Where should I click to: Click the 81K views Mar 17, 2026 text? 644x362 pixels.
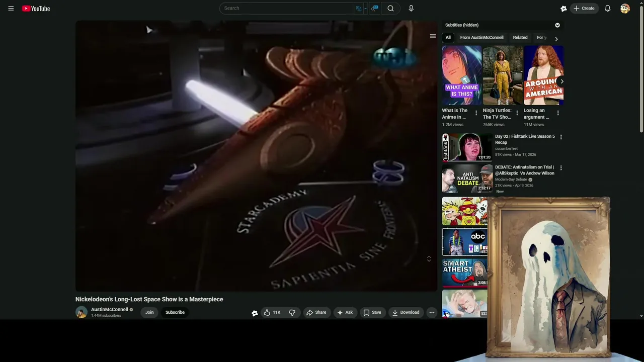(x=516, y=154)
